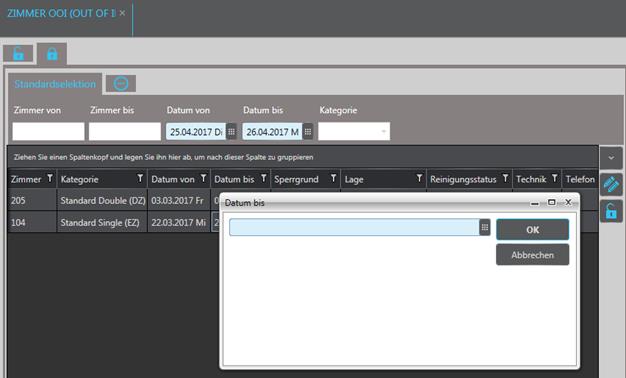Click the pencil edit icon on right sidebar
Image resolution: width=626 pixels, height=378 pixels.
(611, 184)
